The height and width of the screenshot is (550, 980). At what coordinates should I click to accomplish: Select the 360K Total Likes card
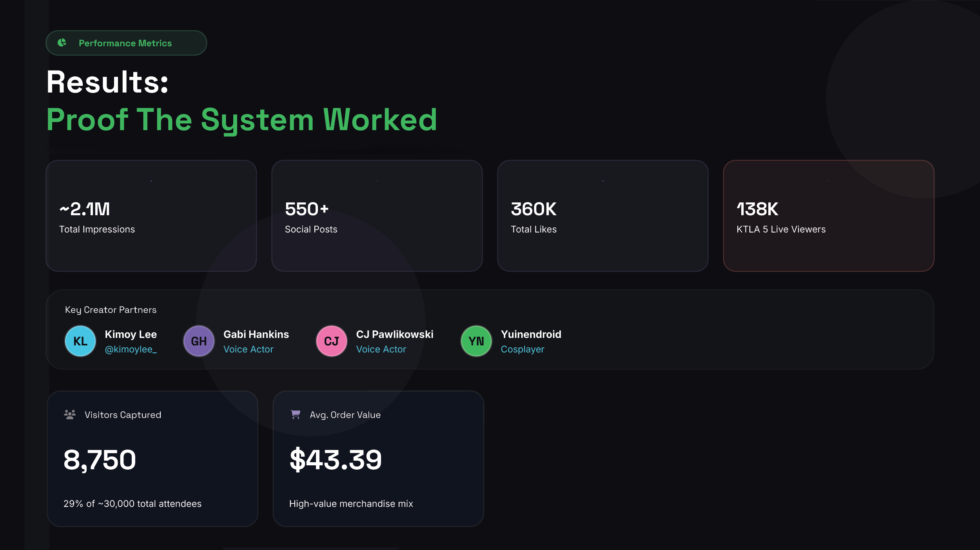[603, 216]
